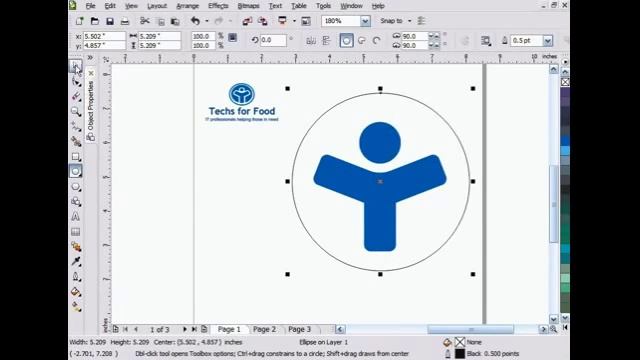640x360 pixels.
Task: Open the Effects menu
Action: click(x=218, y=6)
